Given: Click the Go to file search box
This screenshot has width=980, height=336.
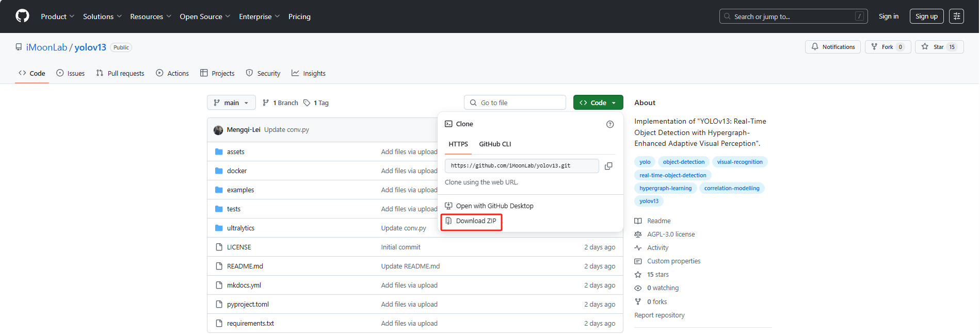Looking at the screenshot, I should click(515, 103).
